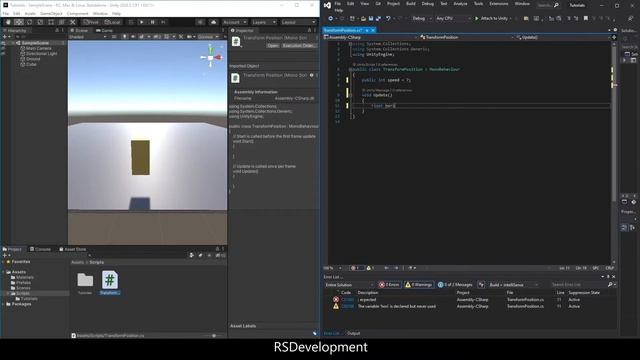This screenshot has width=640, height=360.
Task: Open Visual Studio Build menu
Action: point(411,4)
